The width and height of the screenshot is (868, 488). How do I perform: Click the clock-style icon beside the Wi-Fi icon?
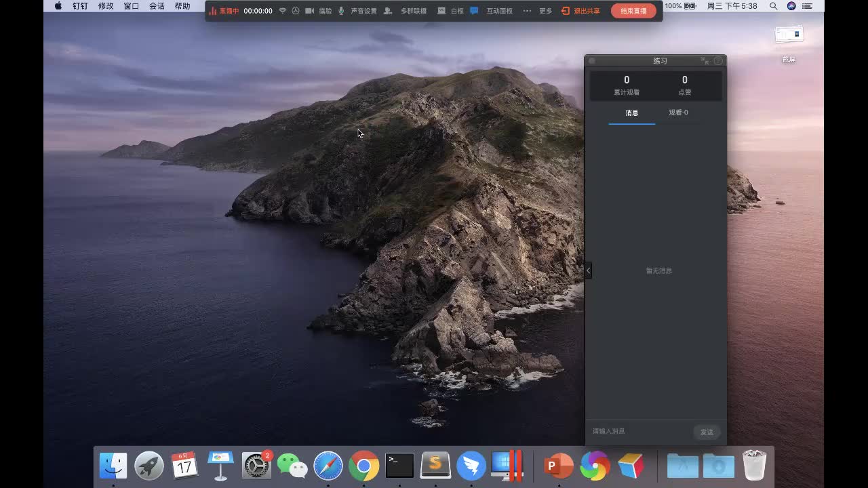296,11
